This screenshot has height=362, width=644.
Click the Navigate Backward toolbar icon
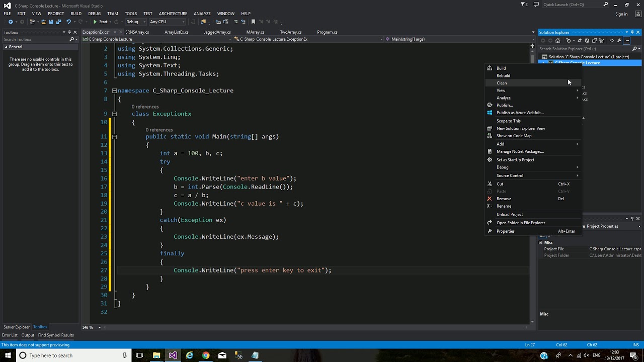tap(11, 22)
